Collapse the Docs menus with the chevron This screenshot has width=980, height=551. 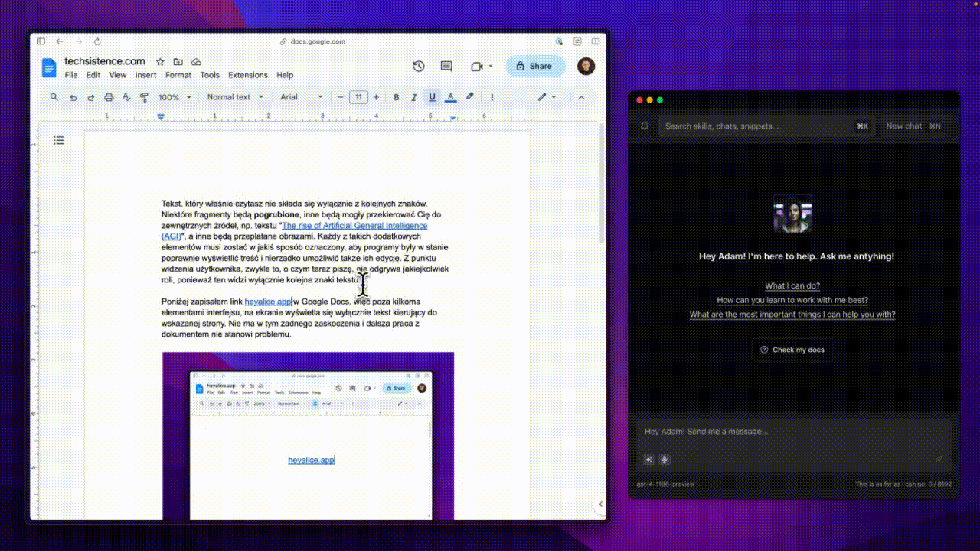point(581,97)
